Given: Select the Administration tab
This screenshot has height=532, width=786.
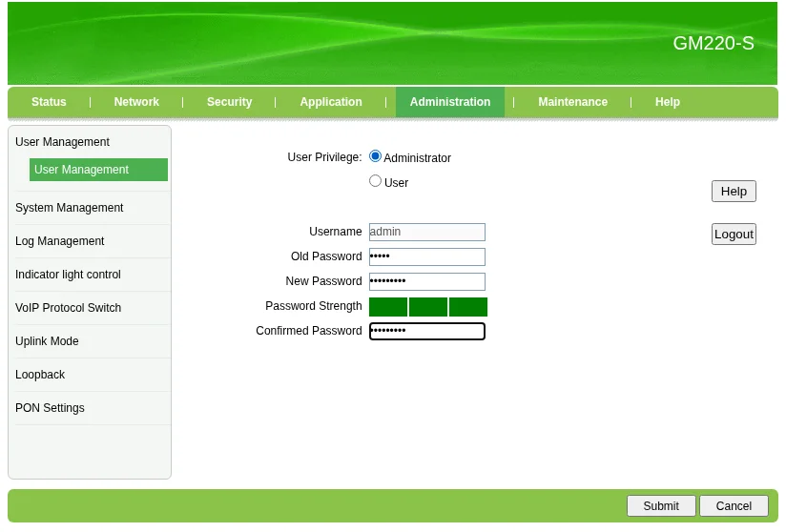Looking at the screenshot, I should [x=450, y=102].
